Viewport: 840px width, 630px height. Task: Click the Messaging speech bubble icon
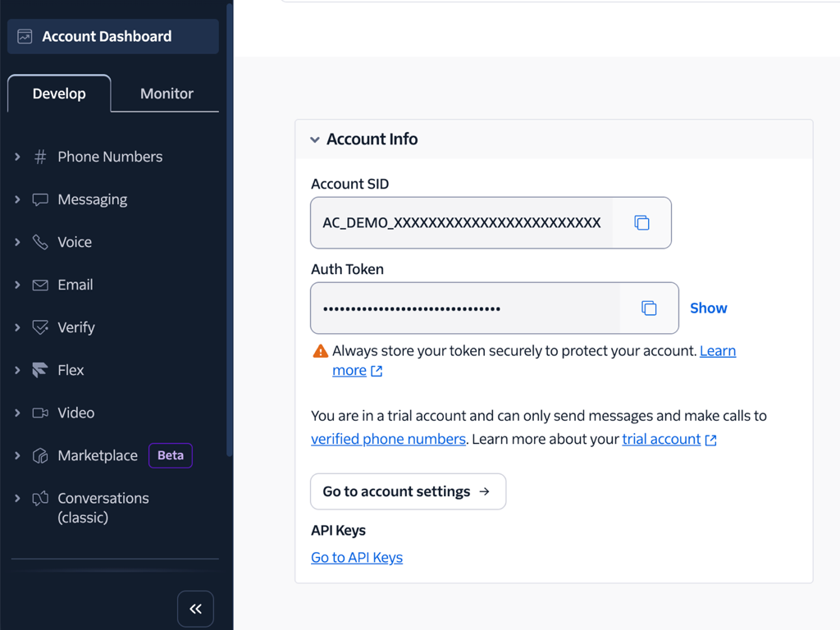pyautogui.click(x=40, y=200)
